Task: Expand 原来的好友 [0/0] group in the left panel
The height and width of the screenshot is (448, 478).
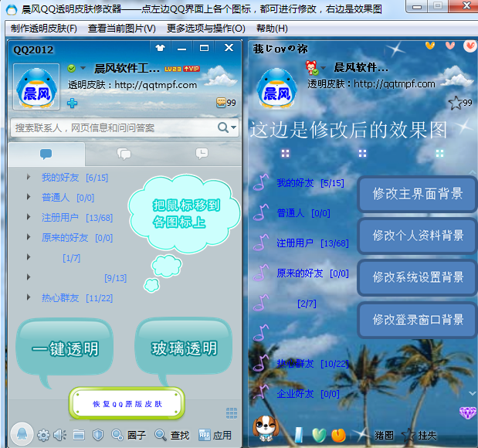Action: point(29,237)
